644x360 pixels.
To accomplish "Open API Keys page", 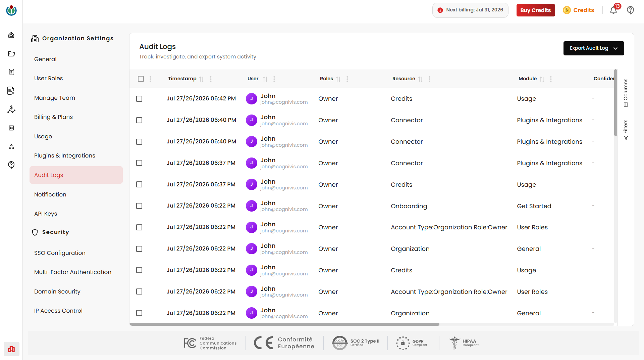I will tap(46, 214).
